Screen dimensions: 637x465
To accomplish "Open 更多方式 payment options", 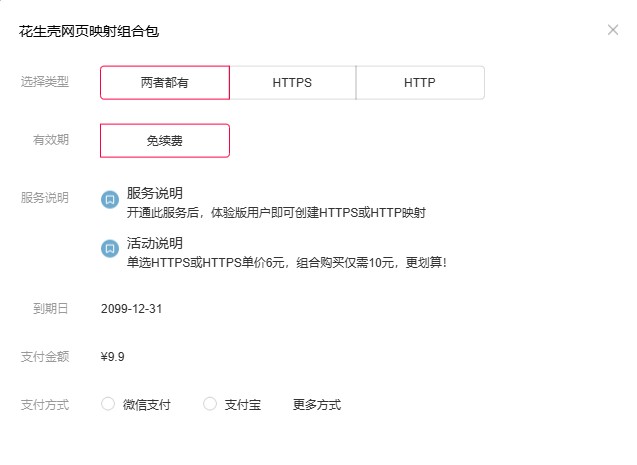I will [x=317, y=404].
